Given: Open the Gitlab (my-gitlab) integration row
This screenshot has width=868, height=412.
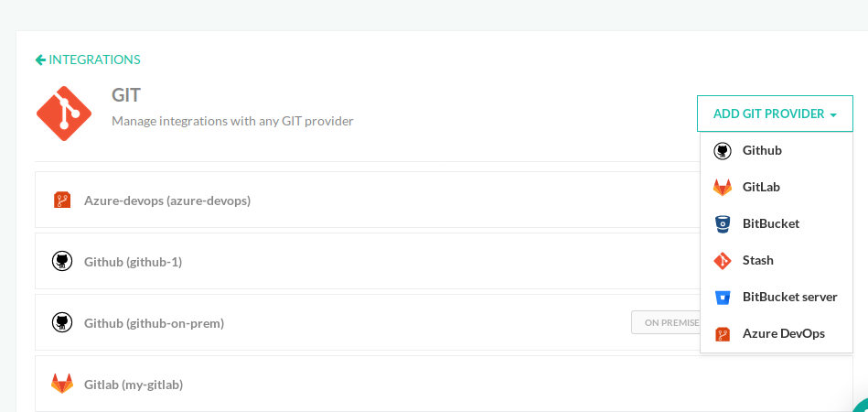Looking at the screenshot, I should pos(134,385).
